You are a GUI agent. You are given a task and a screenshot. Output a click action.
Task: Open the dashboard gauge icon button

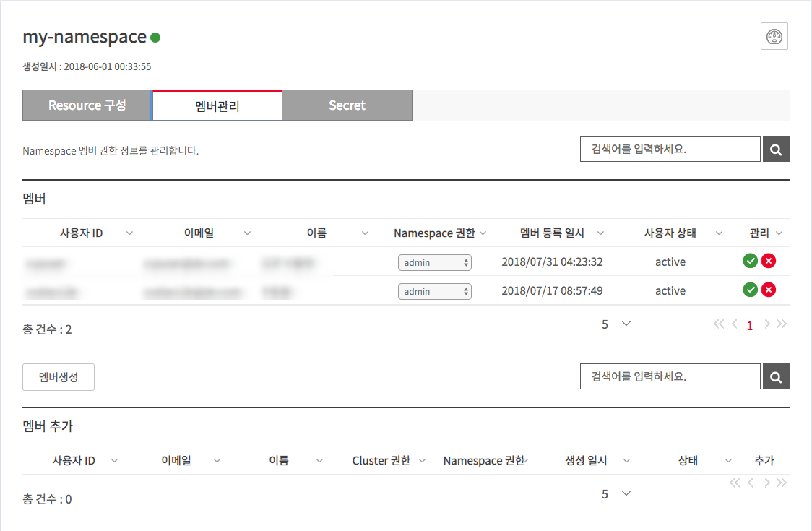pos(774,36)
